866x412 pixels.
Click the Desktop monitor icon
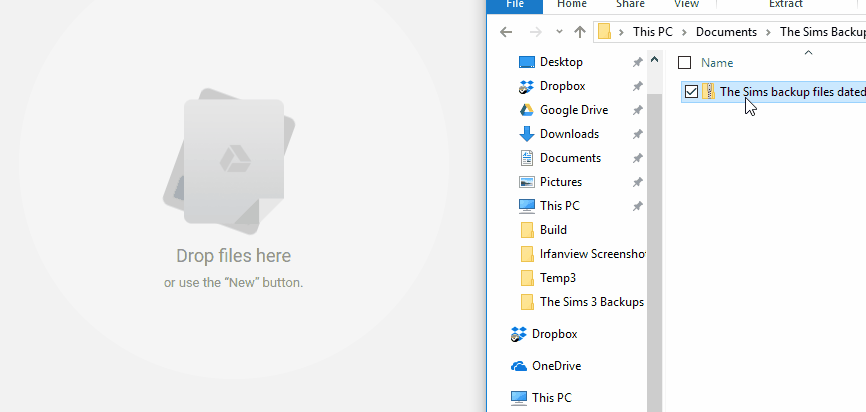pos(527,62)
